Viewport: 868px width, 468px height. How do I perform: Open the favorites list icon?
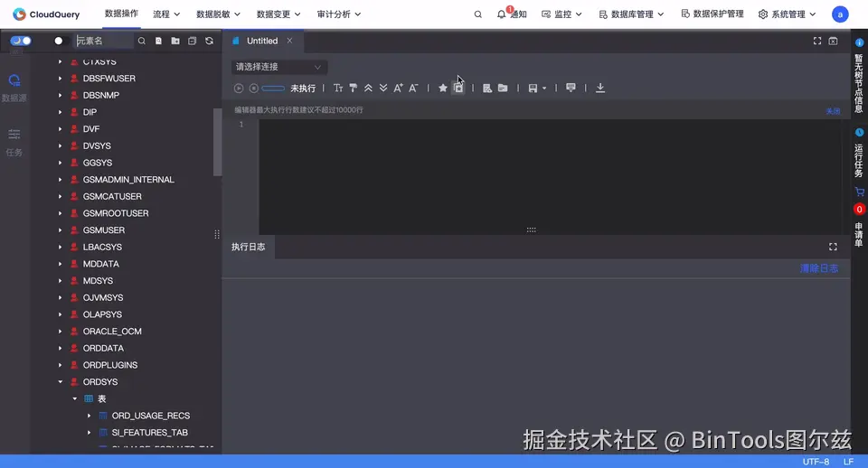[x=458, y=88]
